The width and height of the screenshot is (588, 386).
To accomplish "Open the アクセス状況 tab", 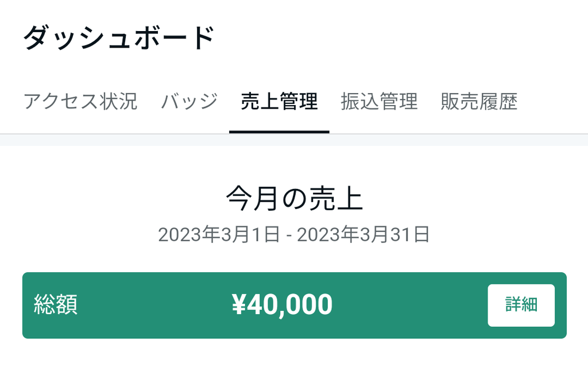I will pyautogui.click(x=80, y=102).
